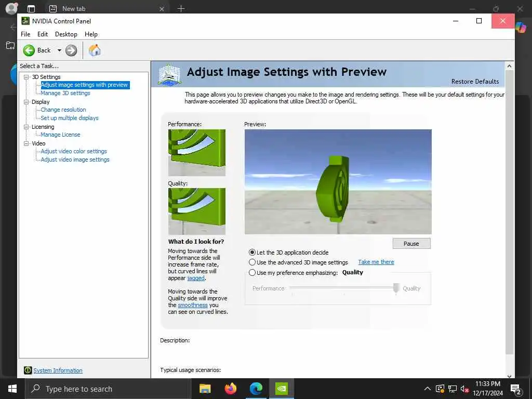Open the Back history dropdown arrow

point(59,50)
